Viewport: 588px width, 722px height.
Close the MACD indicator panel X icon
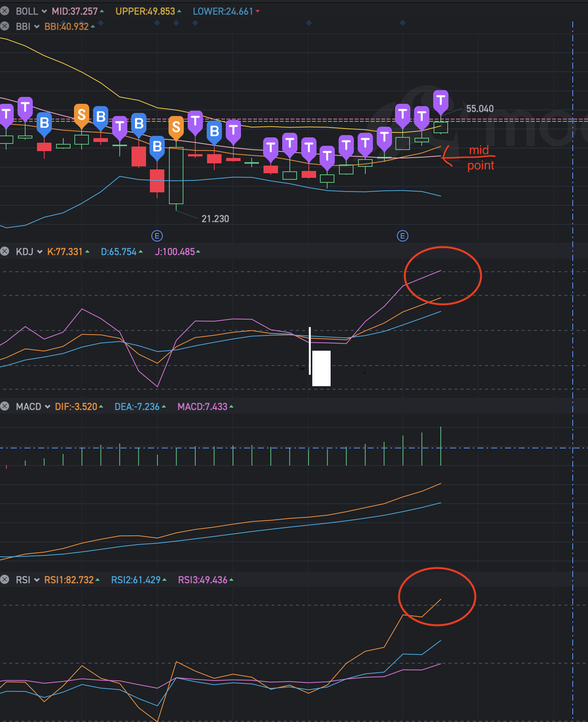(x=5, y=406)
